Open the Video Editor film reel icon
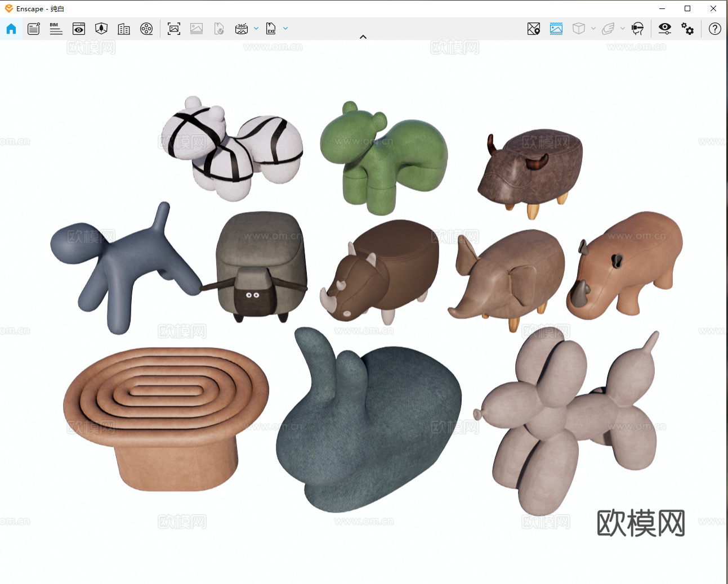The image size is (728, 584). 146,29
